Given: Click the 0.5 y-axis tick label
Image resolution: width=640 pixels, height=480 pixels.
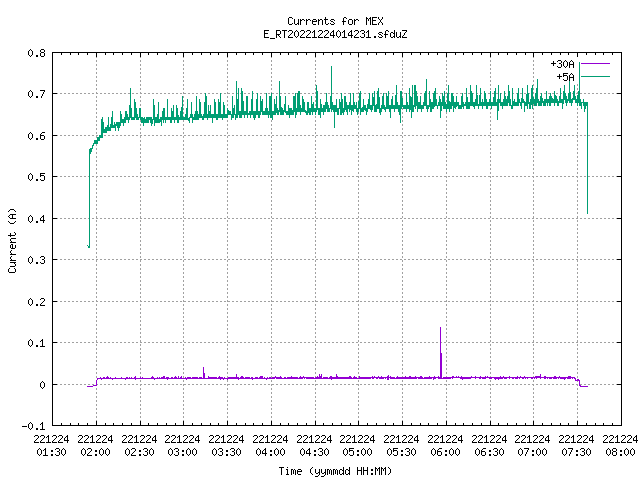Looking at the screenshot, I should (x=36, y=177).
